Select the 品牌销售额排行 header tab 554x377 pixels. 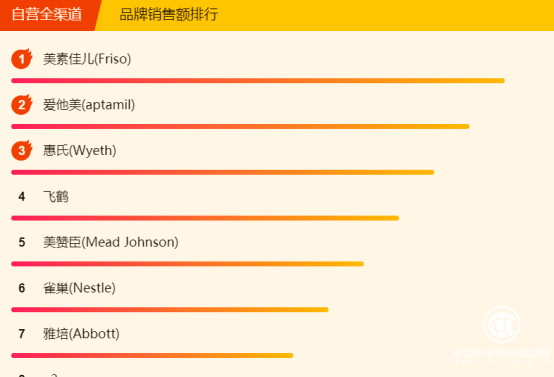[x=169, y=14]
